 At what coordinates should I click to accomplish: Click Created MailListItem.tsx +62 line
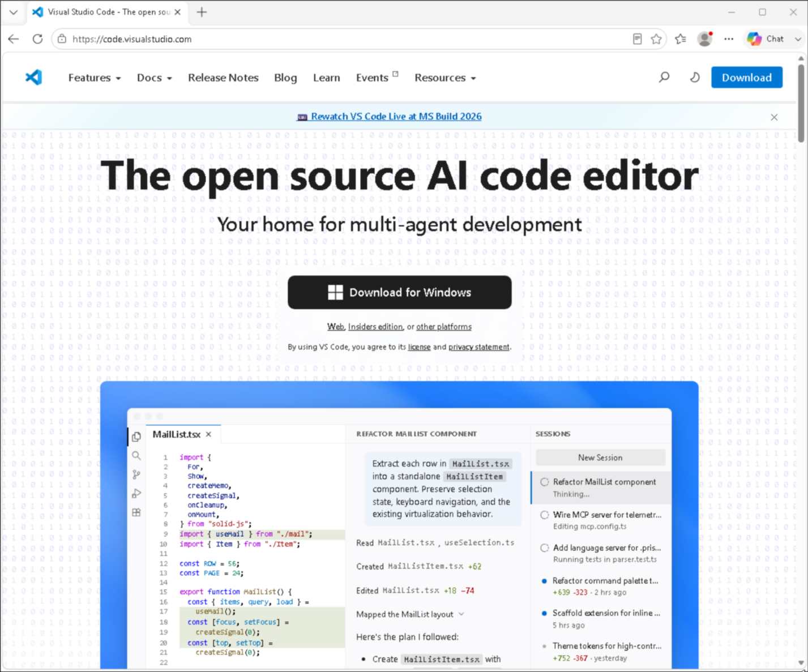click(419, 566)
